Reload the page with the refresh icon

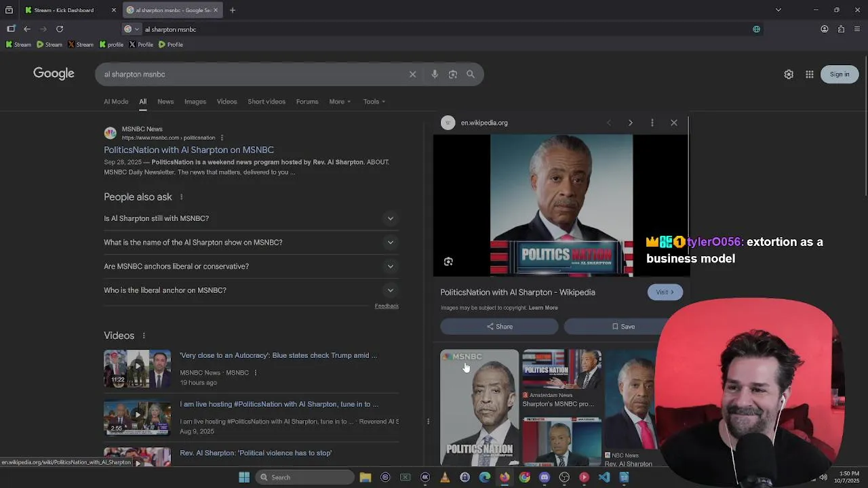tap(60, 29)
